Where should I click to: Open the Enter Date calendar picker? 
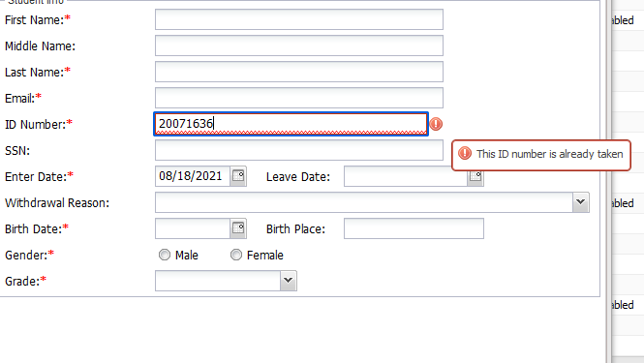point(238,176)
